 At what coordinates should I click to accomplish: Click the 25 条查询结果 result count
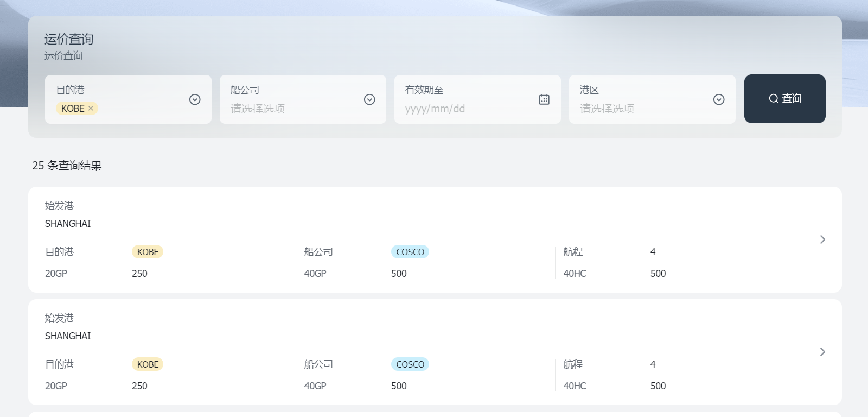(67, 166)
